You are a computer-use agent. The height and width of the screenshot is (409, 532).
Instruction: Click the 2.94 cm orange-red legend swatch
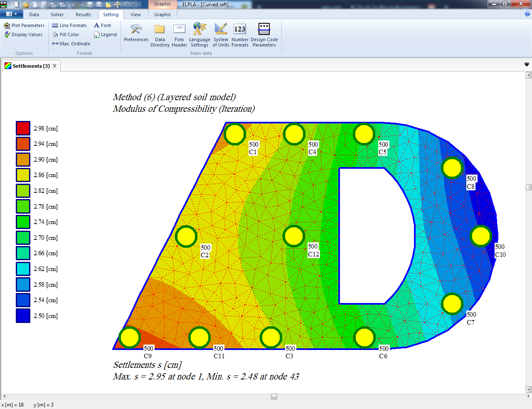[23, 144]
